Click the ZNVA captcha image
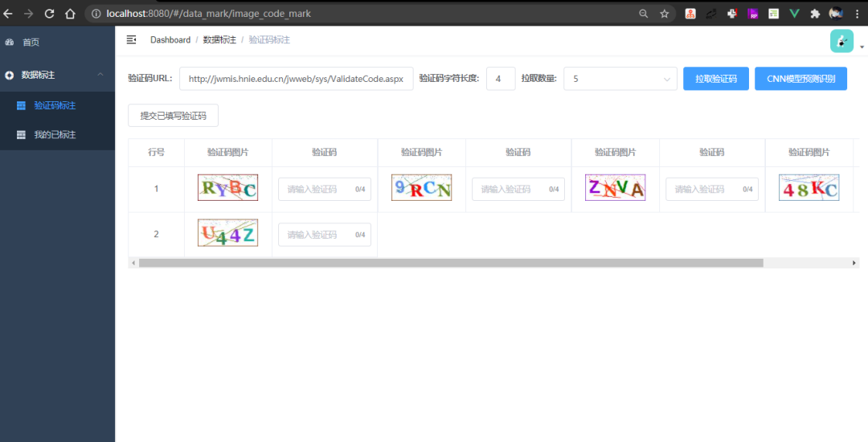This screenshot has height=442, width=868. (615, 187)
